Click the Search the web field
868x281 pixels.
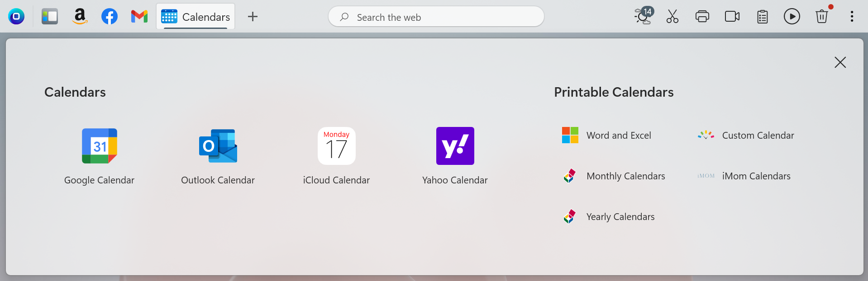pos(436,17)
